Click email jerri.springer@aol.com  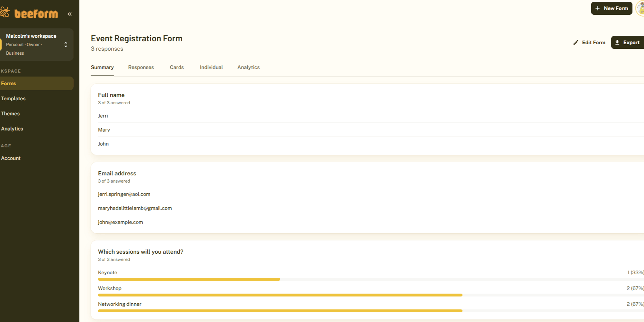coord(124,194)
